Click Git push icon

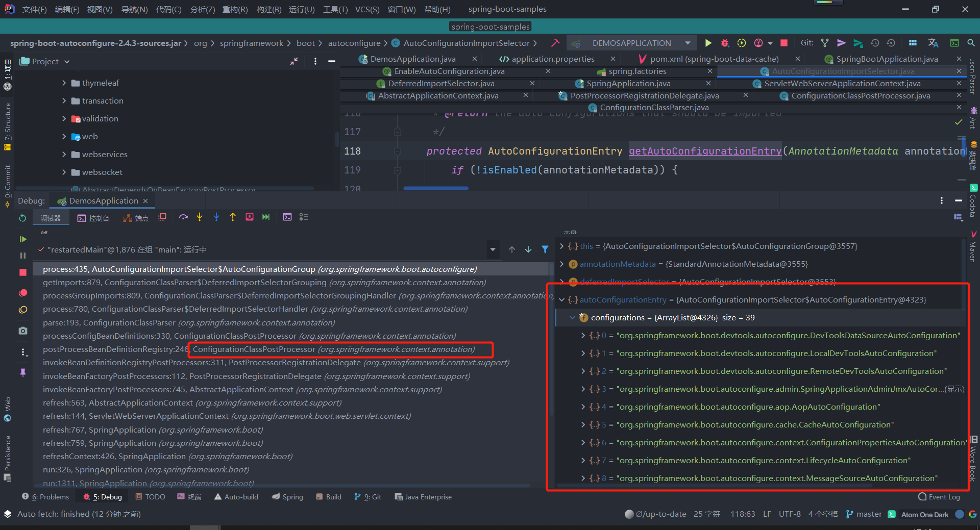[x=858, y=43]
